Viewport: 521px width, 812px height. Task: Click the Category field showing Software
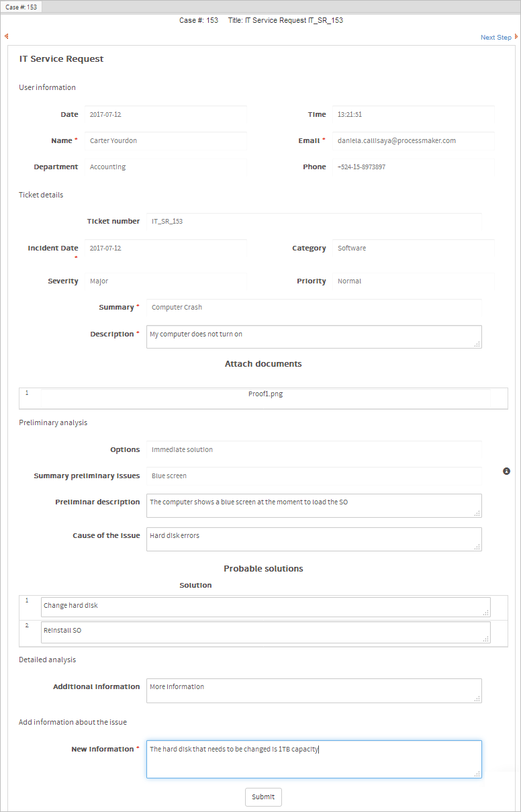click(414, 249)
